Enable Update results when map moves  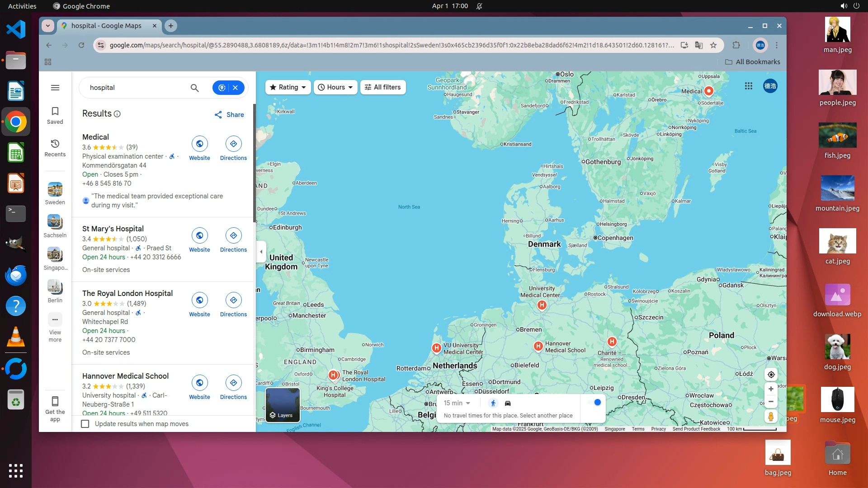coord(85,424)
